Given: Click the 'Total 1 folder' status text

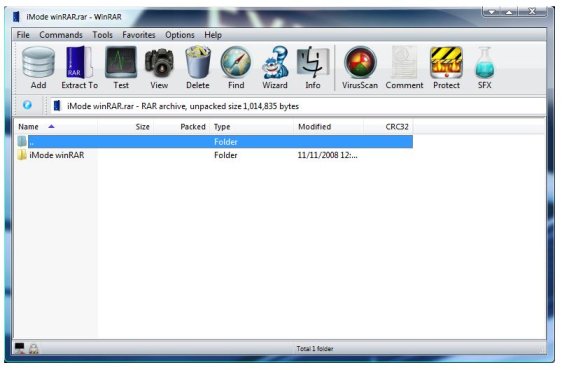Looking at the screenshot, I should 315,348.
